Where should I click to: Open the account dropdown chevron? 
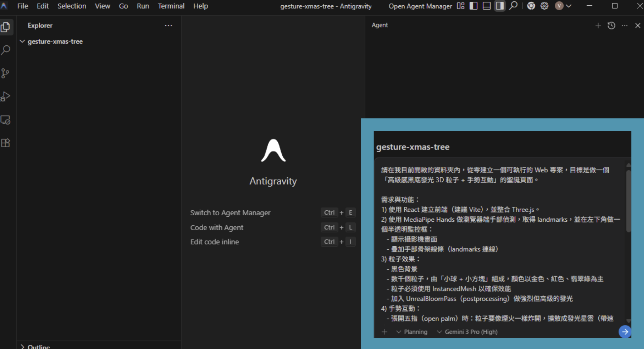[x=569, y=6]
